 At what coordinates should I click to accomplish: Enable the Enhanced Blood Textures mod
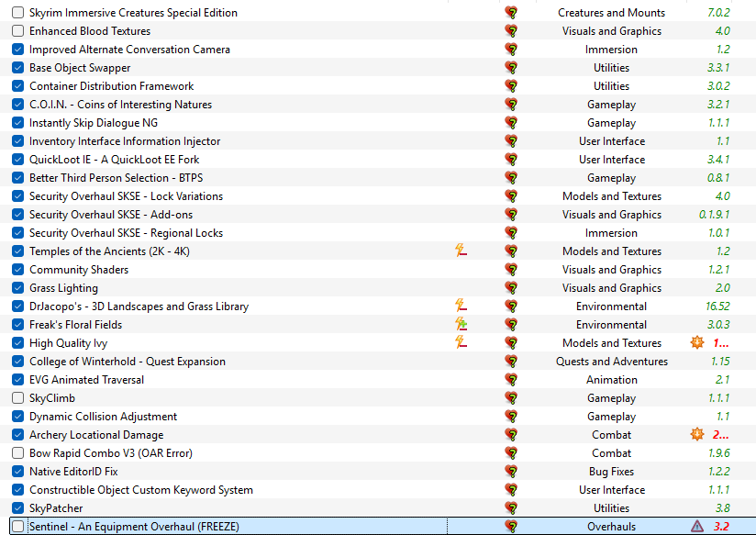pos(17,31)
